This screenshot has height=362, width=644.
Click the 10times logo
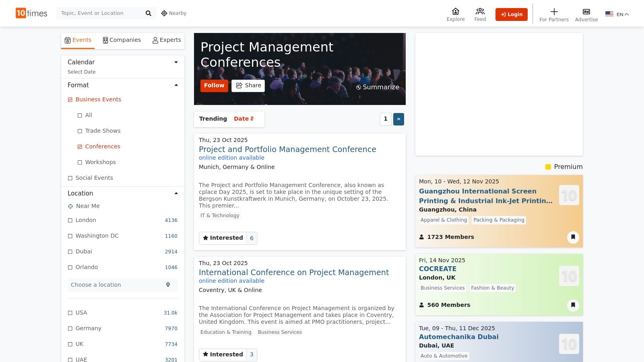click(31, 13)
